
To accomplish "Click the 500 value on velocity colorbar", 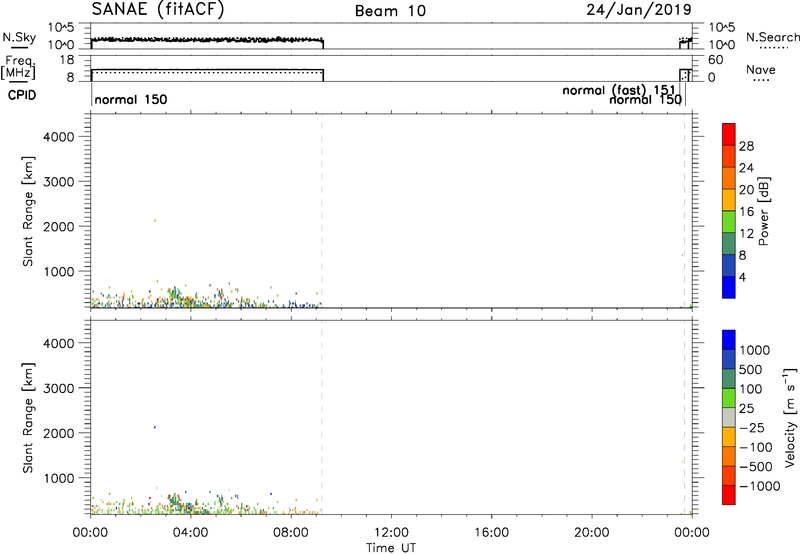I will (x=751, y=369).
